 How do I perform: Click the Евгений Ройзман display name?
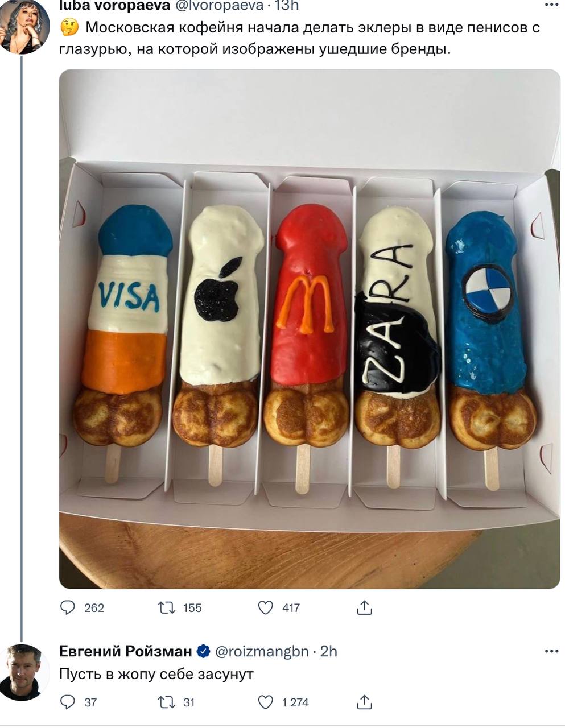tap(125, 651)
